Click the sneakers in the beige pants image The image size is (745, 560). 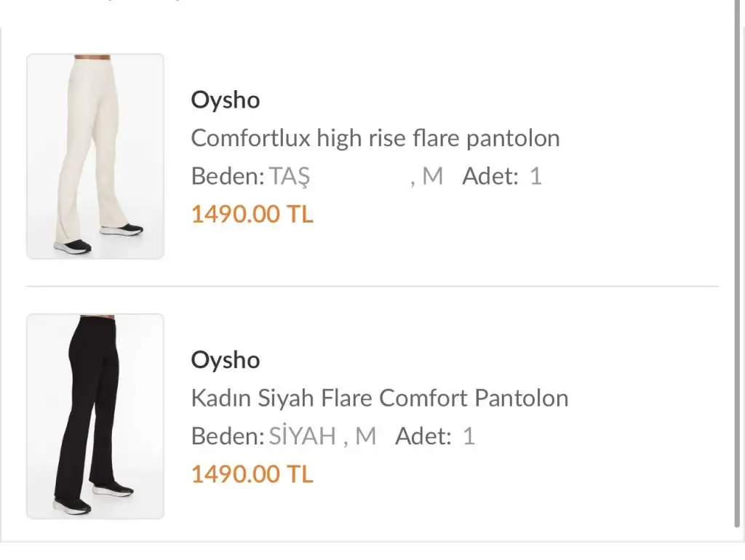tap(98, 238)
